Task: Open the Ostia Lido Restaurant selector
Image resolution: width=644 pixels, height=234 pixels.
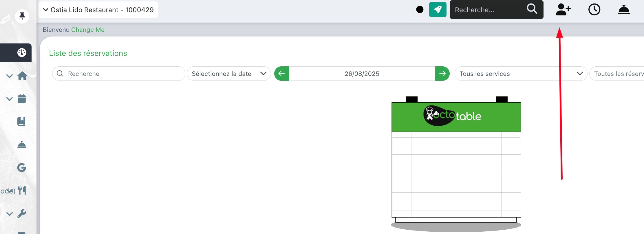Action: 98,10
